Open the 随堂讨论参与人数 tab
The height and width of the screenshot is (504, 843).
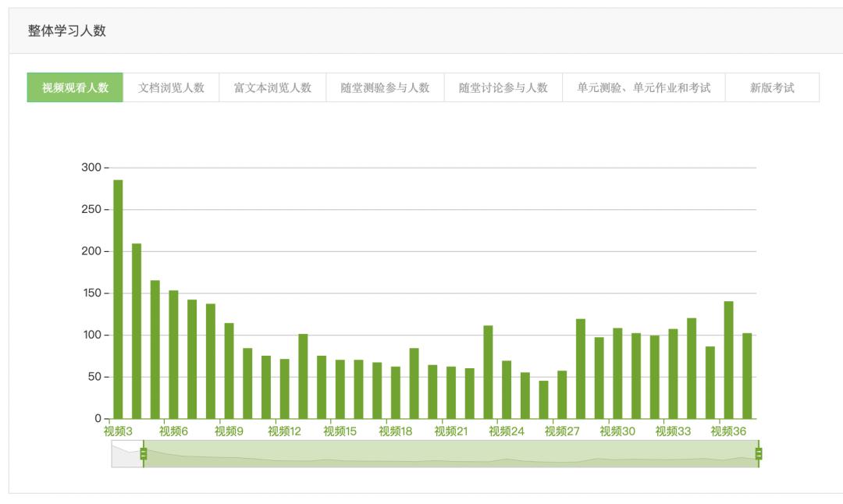(x=503, y=87)
